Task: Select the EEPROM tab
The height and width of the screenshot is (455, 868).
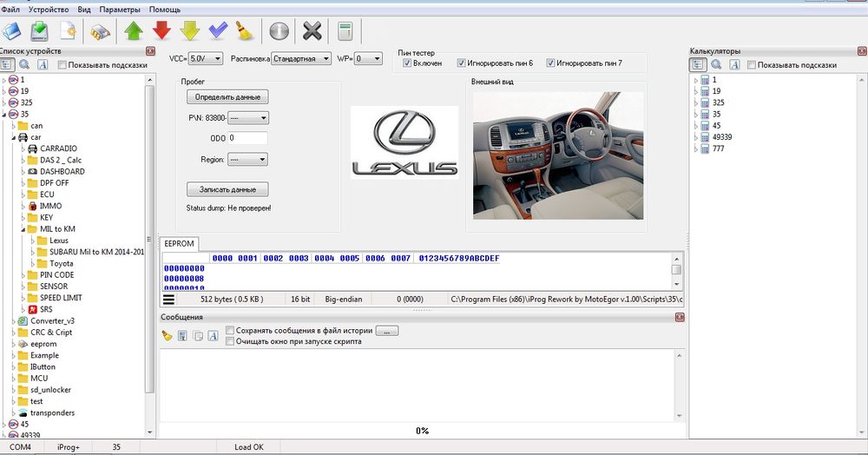Action: tap(180, 243)
